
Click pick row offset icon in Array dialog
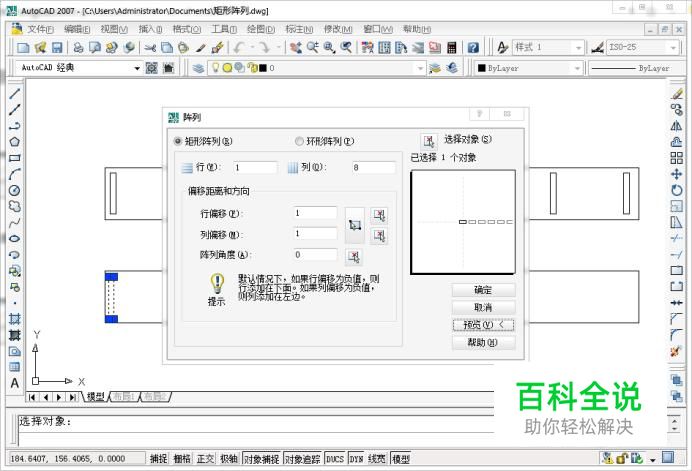pos(380,215)
